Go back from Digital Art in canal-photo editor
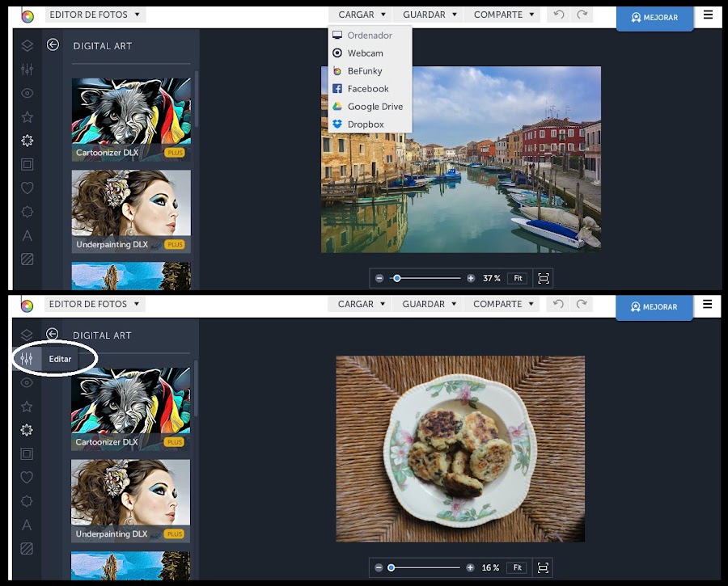728x586 pixels. 53,44
